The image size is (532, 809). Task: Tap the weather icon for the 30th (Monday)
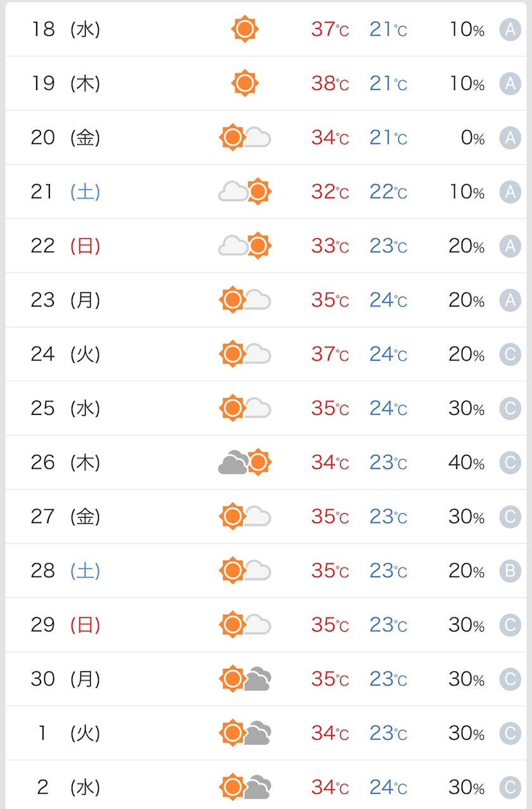[x=245, y=679]
